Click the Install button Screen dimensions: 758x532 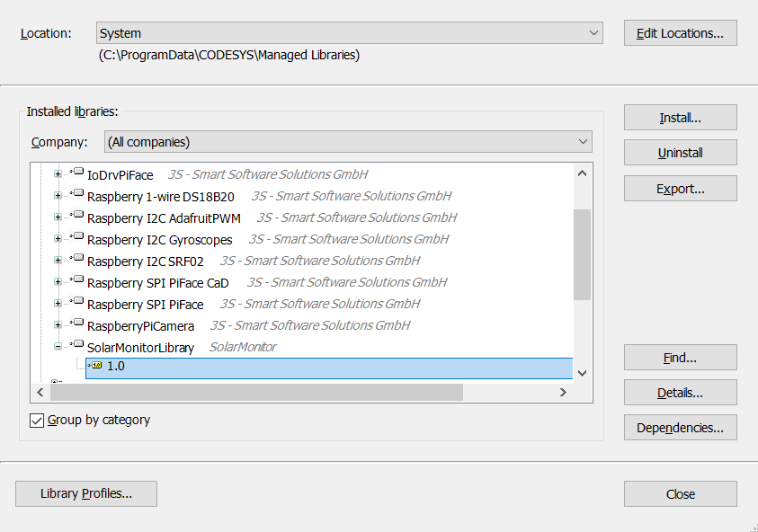(x=680, y=118)
